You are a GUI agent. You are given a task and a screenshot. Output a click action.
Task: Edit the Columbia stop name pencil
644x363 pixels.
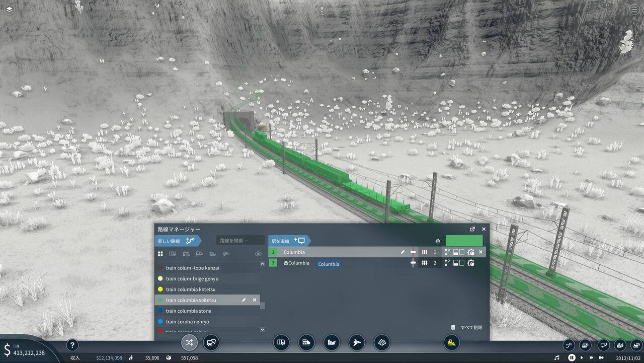pyautogui.click(x=403, y=252)
